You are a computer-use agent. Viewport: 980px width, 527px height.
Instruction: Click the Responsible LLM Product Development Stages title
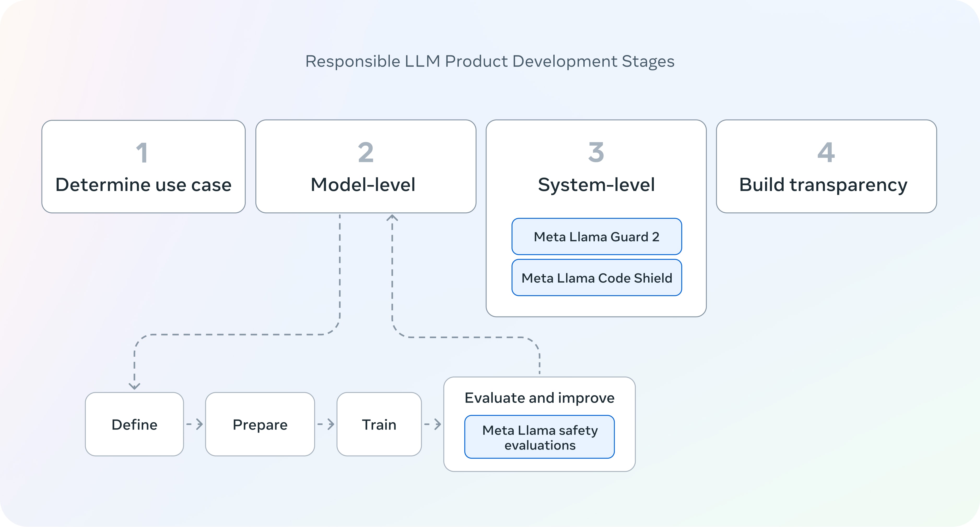click(490, 61)
